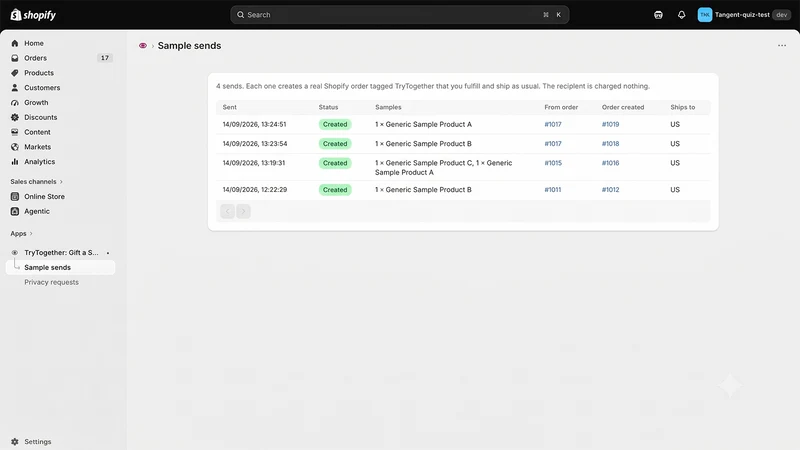Click the Content image icon
This screenshot has height=450, width=800.
pyautogui.click(x=15, y=132)
